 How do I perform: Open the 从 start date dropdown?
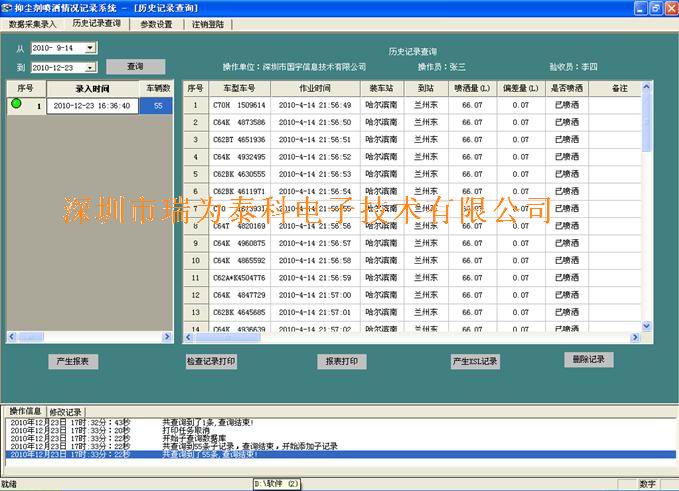[90, 47]
